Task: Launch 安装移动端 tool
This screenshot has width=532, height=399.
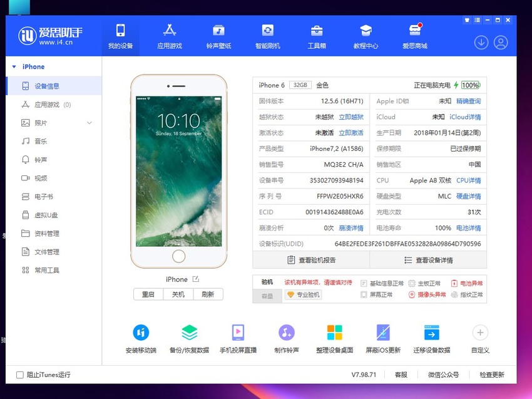Action: (x=141, y=339)
